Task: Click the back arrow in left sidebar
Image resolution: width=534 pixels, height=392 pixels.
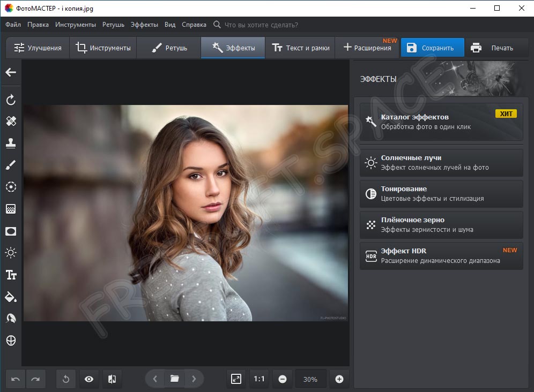Action: pyautogui.click(x=11, y=72)
